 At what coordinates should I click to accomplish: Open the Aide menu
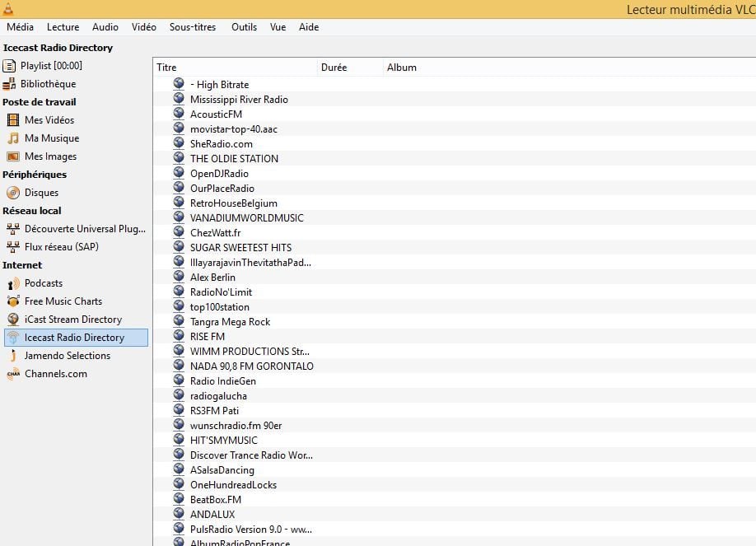coord(309,27)
